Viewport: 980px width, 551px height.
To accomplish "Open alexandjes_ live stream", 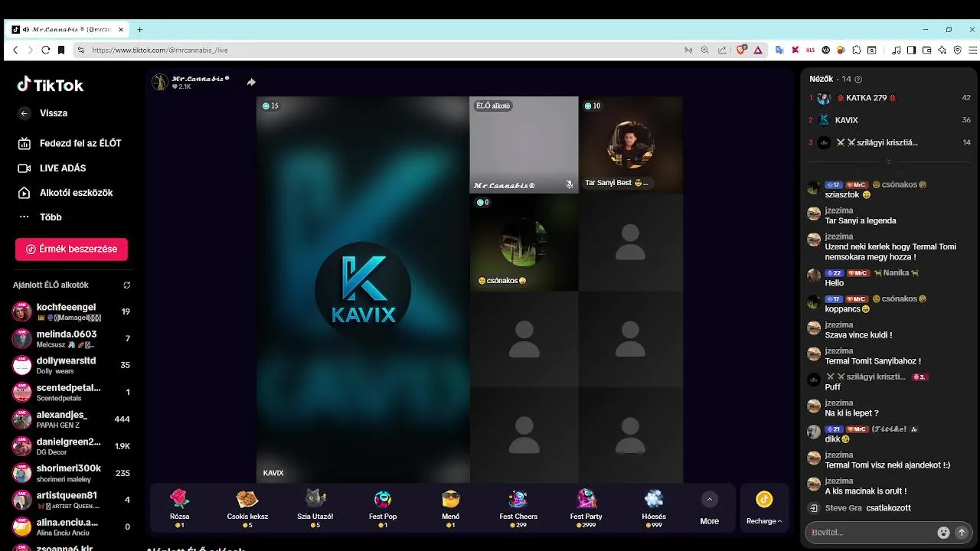I will click(x=71, y=419).
